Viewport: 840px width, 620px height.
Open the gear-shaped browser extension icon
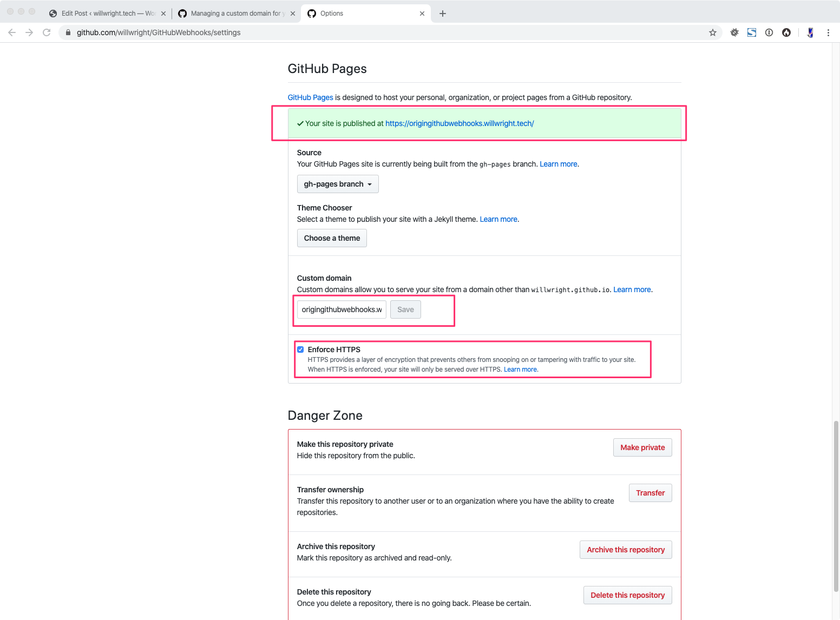(x=734, y=32)
